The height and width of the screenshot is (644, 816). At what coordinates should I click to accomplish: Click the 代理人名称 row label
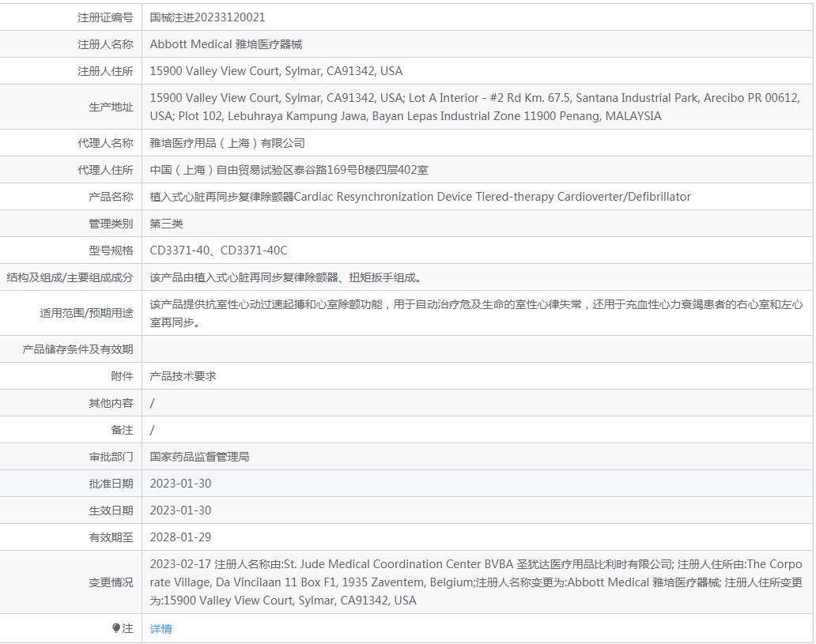(106, 143)
